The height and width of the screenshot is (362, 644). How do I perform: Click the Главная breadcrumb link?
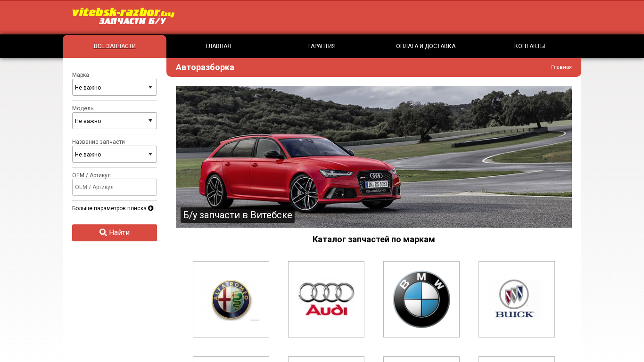pos(561,67)
